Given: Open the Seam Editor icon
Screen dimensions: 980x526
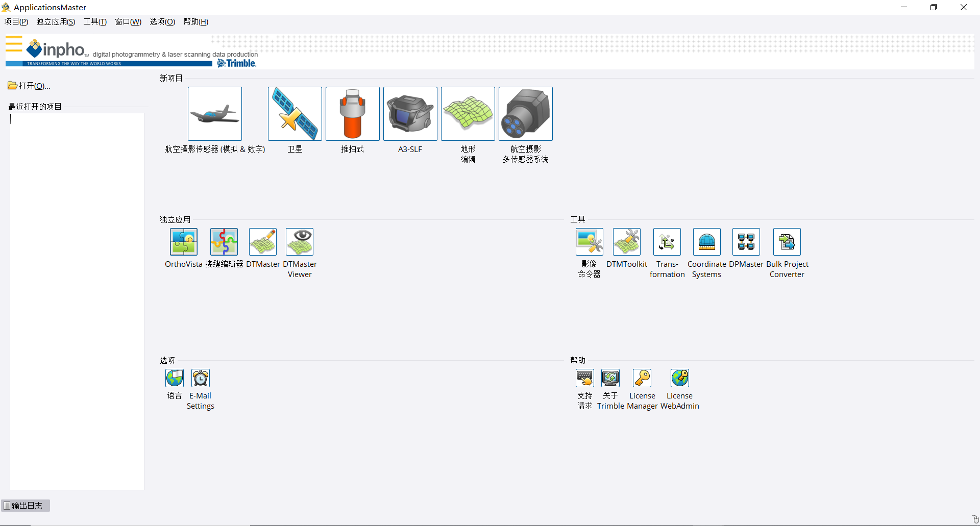Looking at the screenshot, I should (x=224, y=242).
